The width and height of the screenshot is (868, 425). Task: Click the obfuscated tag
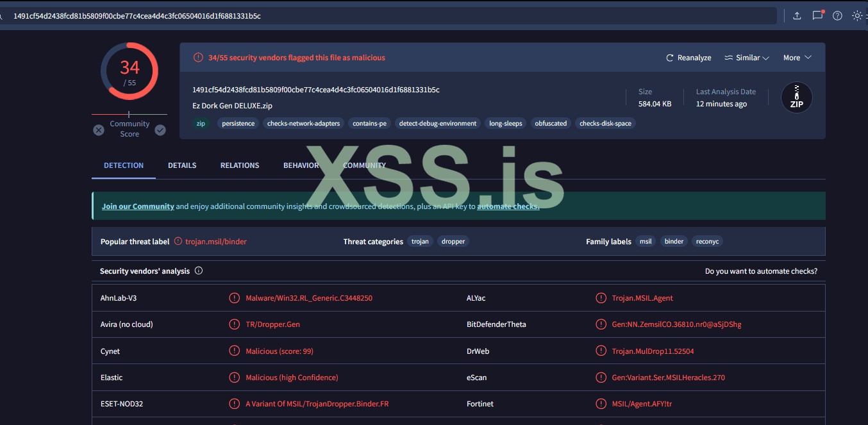(x=551, y=124)
